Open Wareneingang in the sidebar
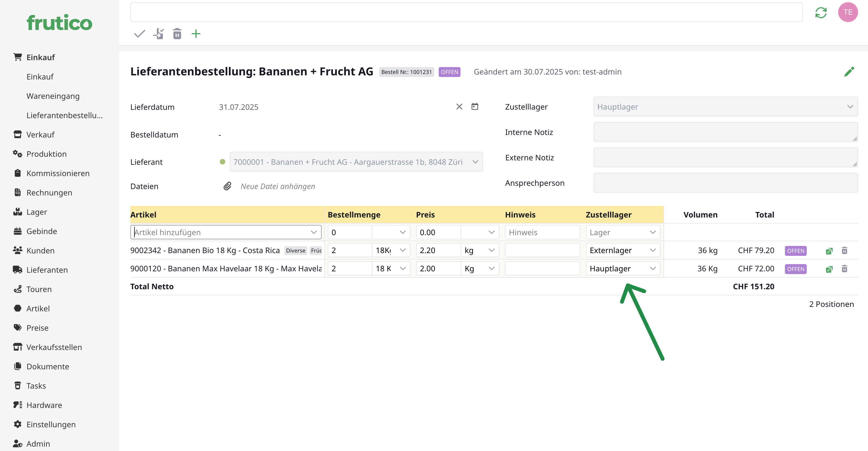This screenshot has width=868, height=451. pos(53,96)
